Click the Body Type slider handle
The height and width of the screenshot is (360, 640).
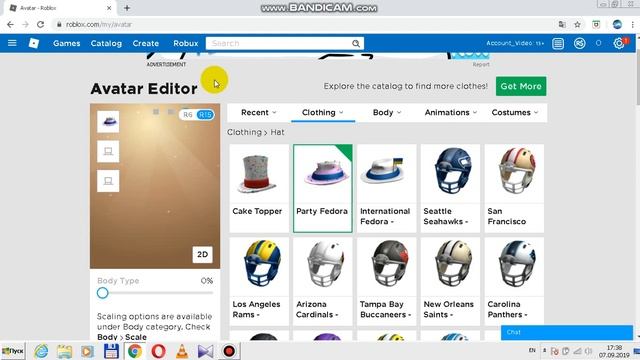tap(102, 293)
